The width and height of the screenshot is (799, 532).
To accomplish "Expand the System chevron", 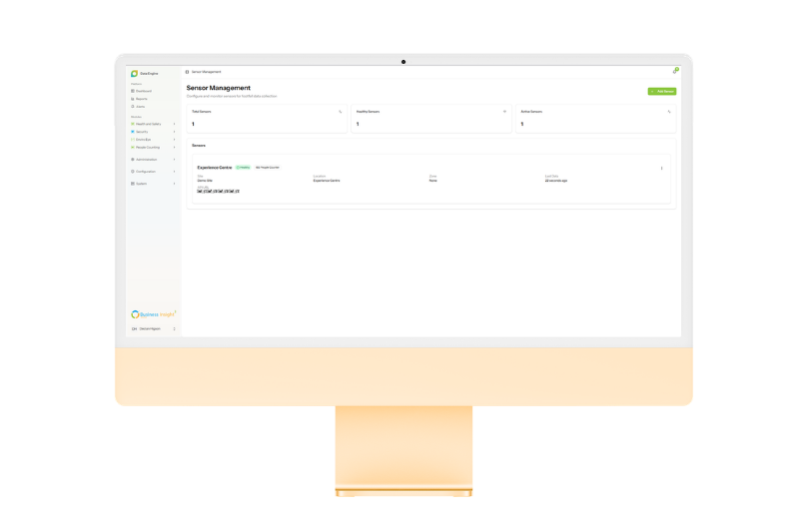I will pyautogui.click(x=174, y=184).
